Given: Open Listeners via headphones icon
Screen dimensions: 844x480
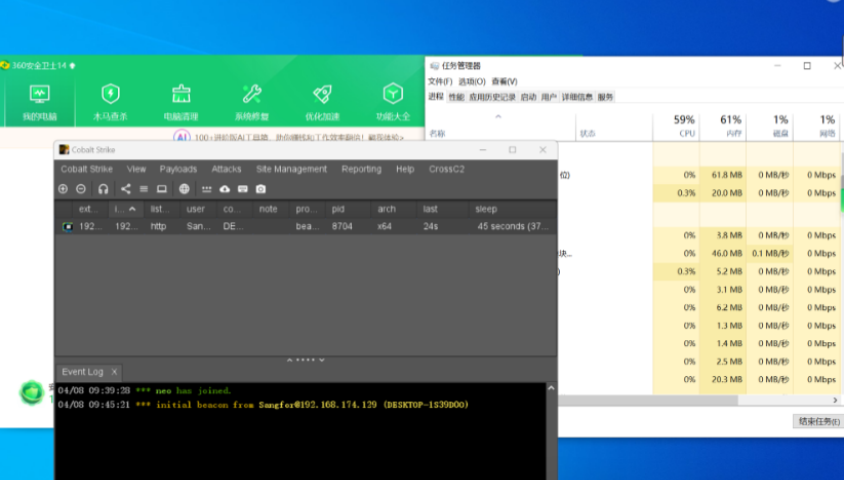Looking at the screenshot, I should click(x=103, y=189).
